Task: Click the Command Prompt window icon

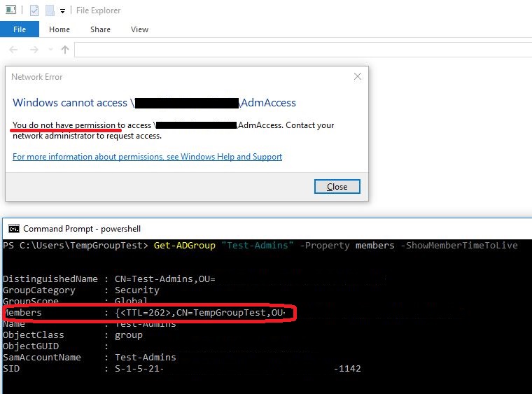Action: point(14,229)
